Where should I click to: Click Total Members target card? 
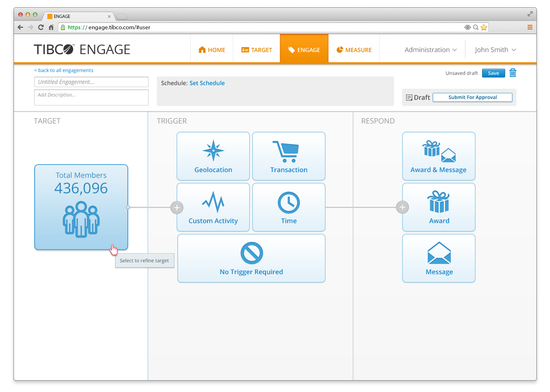point(81,207)
